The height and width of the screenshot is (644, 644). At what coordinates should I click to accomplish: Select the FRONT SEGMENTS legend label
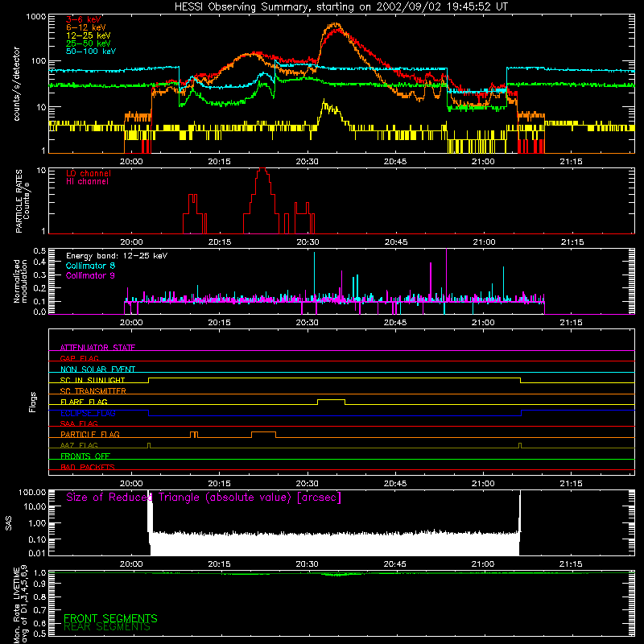click(110, 618)
